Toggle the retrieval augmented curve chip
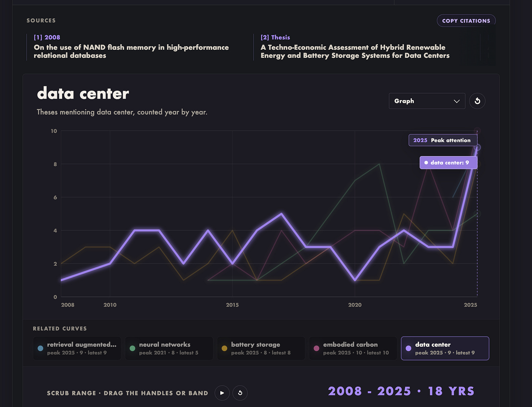 77,348
